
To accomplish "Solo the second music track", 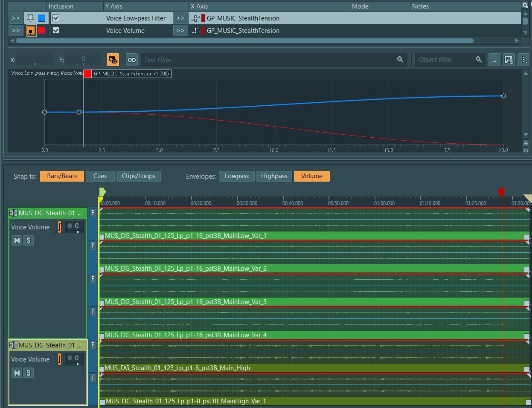I will coord(29,373).
